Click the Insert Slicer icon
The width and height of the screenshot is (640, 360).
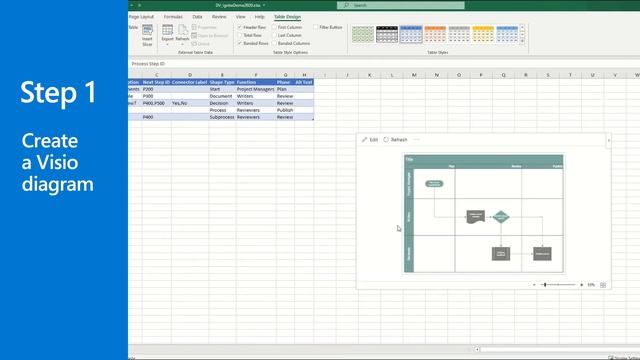[x=147, y=30]
